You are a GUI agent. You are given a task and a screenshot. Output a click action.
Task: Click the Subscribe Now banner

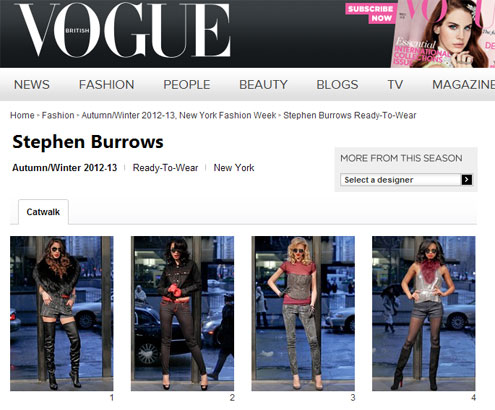click(370, 14)
